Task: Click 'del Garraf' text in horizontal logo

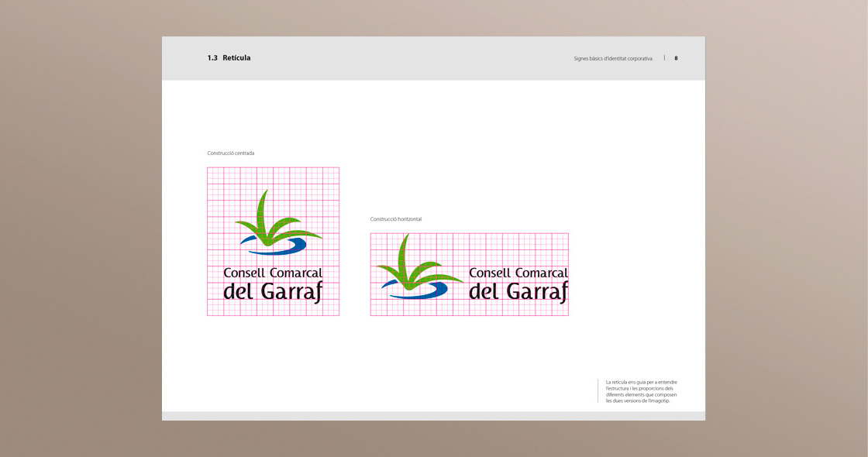Action: point(518,291)
